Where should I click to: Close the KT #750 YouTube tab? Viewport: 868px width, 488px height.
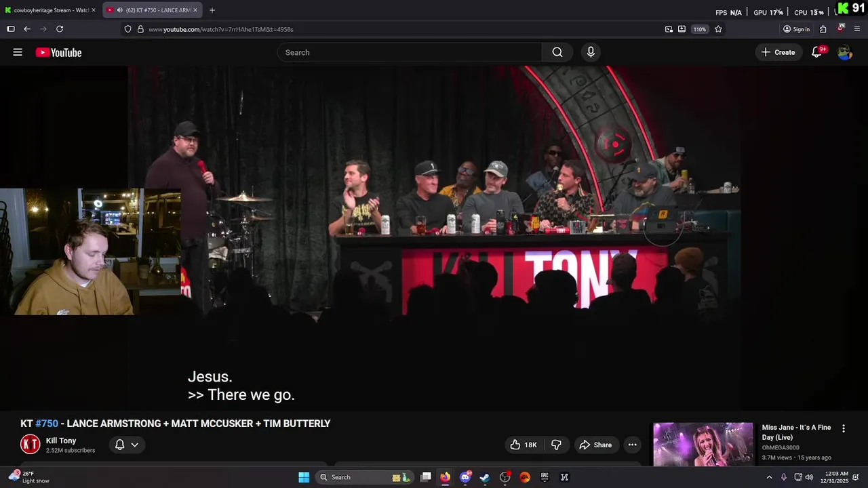pyautogui.click(x=196, y=10)
